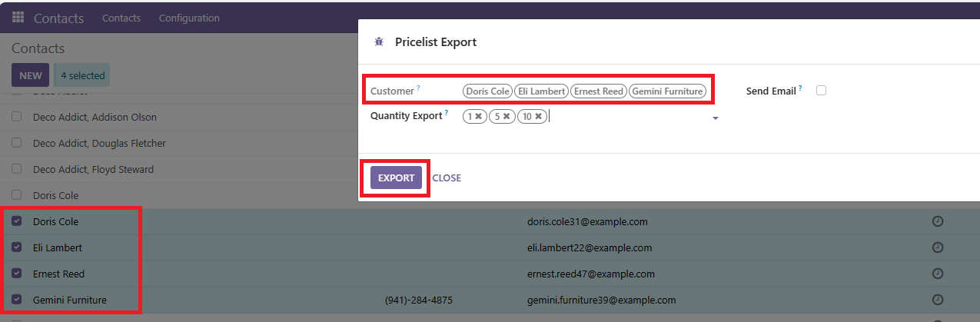Enable the Send Email checkbox
Screen dimensions: 980x322
click(821, 91)
